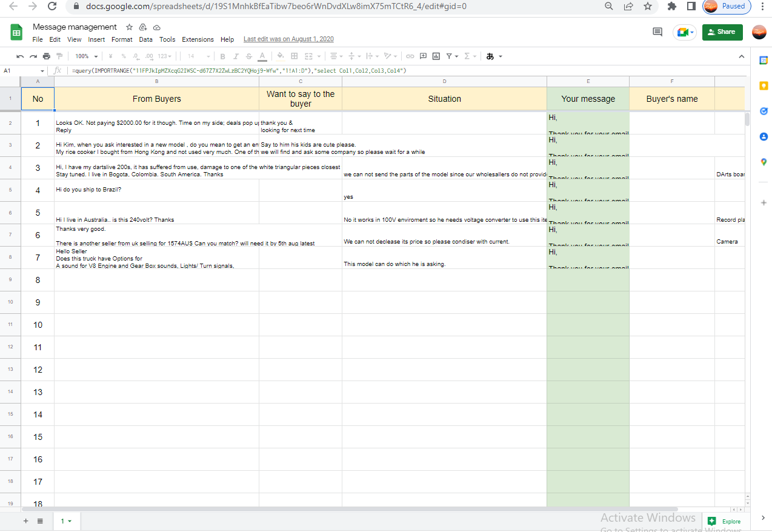Screen dimensions: 772x532
Task: Click the Explore button
Action: (x=724, y=521)
